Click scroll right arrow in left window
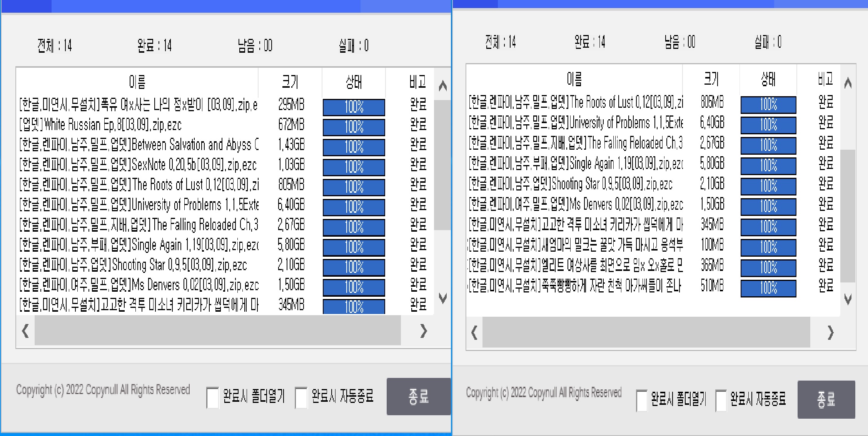This screenshot has width=868, height=436. 423,331
